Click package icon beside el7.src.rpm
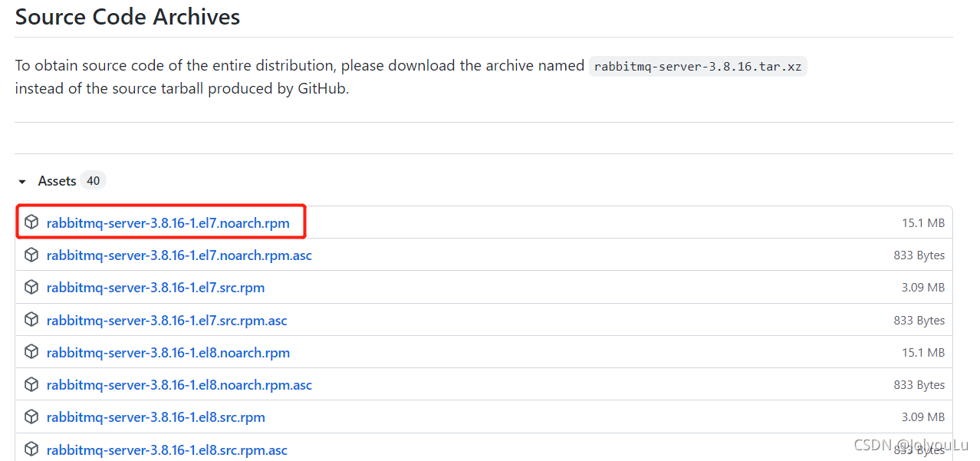The width and height of the screenshot is (980, 461). [x=31, y=287]
